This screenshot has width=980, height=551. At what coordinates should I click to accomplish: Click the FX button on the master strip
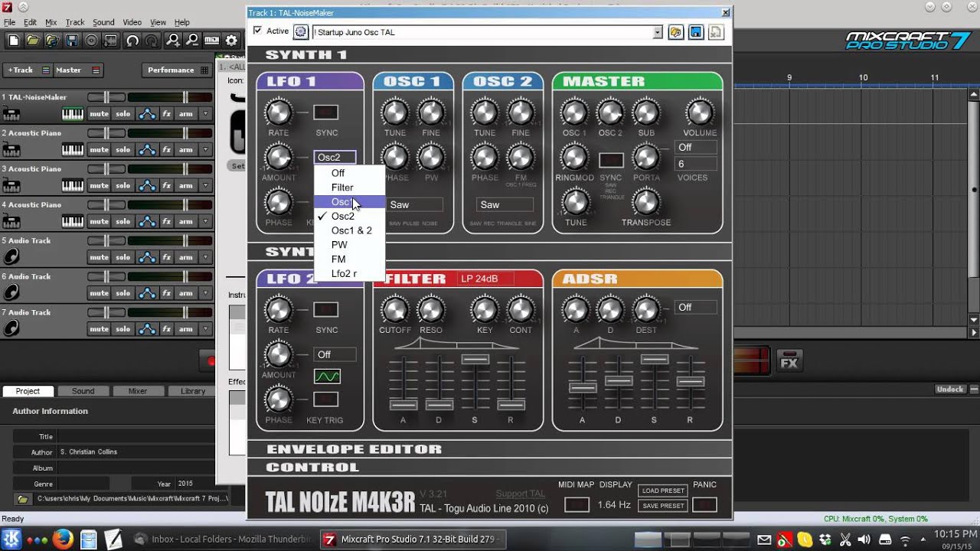coord(789,363)
